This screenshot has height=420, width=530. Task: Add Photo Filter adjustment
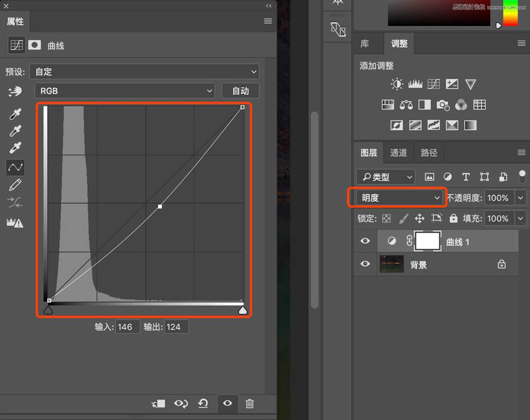(x=443, y=105)
